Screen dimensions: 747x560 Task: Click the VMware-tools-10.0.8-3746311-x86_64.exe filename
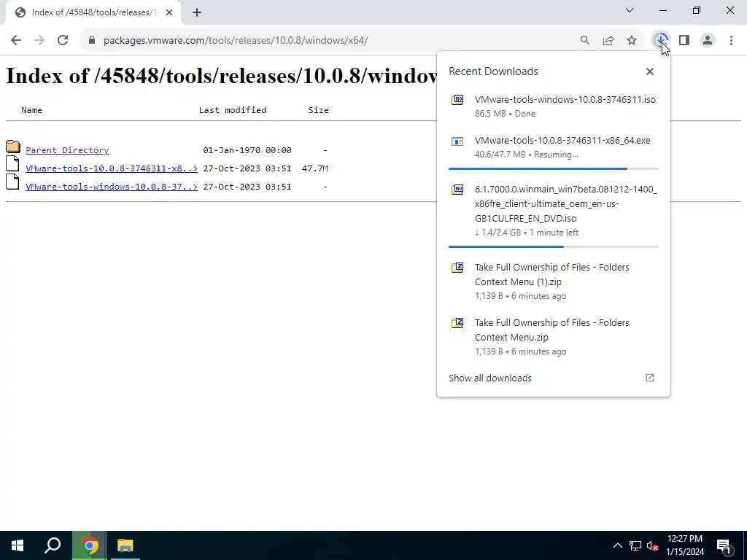pyautogui.click(x=562, y=141)
